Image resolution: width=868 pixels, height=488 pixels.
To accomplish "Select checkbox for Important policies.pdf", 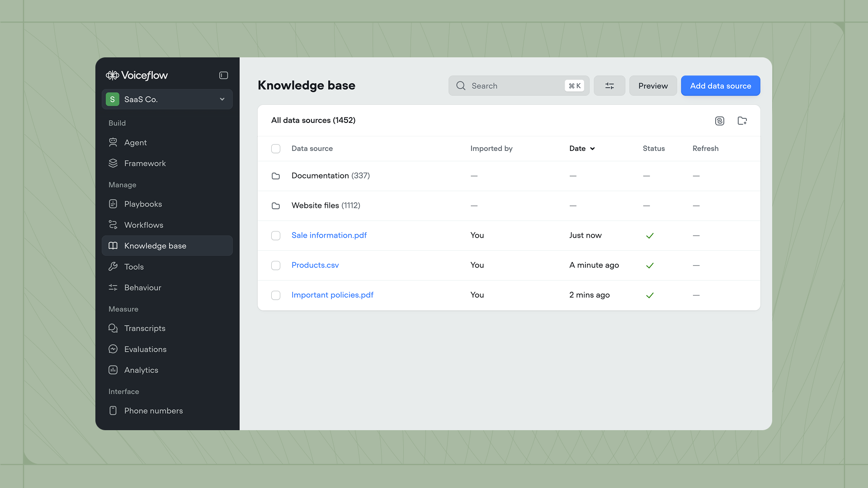I will tap(275, 295).
